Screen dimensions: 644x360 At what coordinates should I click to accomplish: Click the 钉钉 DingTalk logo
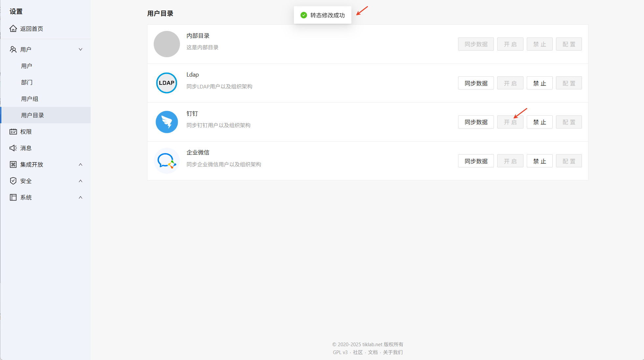point(167,122)
